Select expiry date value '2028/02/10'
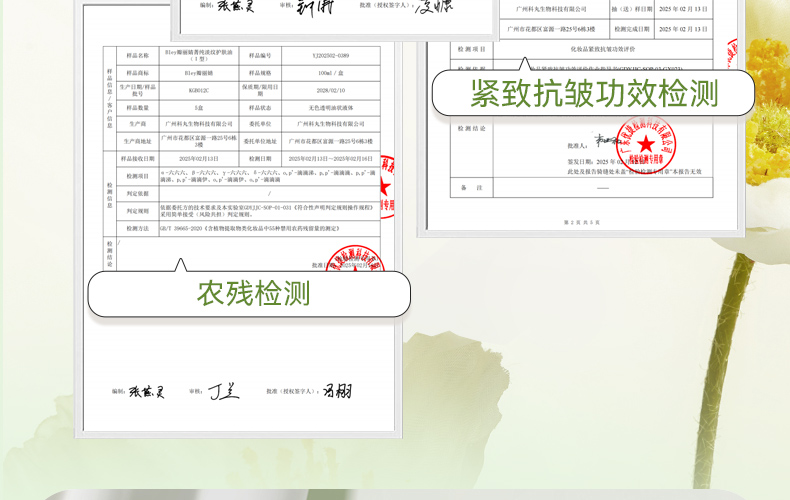The height and width of the screenshot is (500, 790). pos(331,90)
